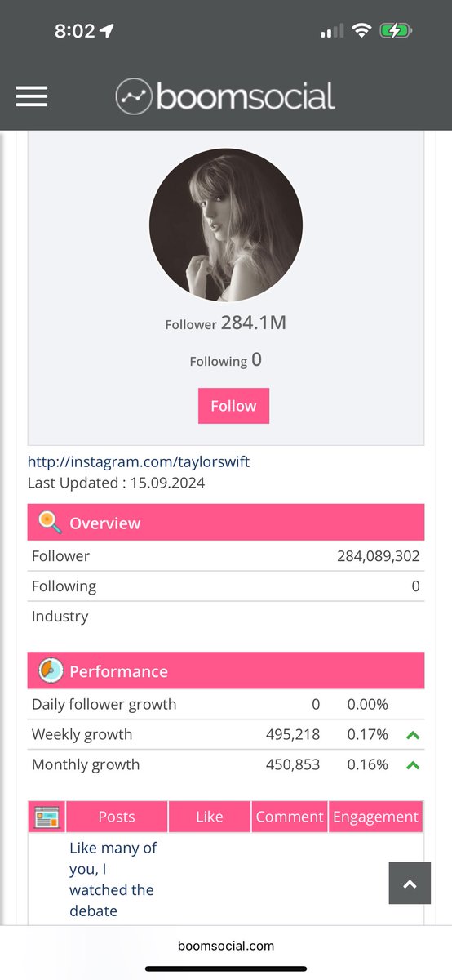Tap the Overview section header
Viewport: 452px width, 980px height.
[x=226, y=523]
